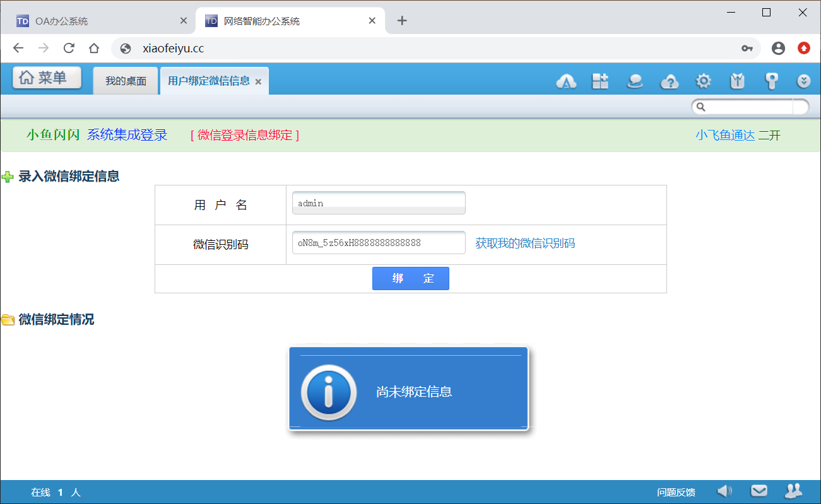
Task: Switch to the 我的桌面 tab
Action: pyautogui.click(x=126, y=81)
